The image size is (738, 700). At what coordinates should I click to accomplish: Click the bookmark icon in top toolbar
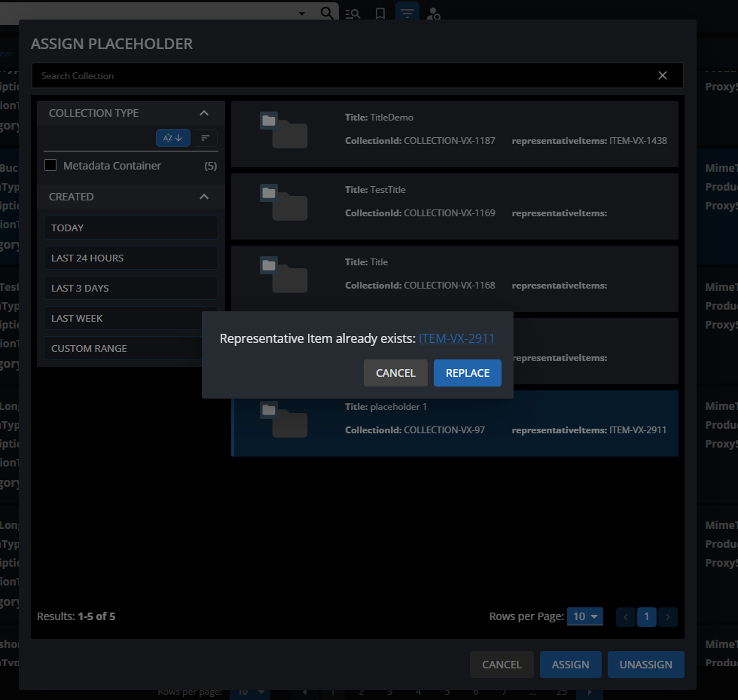380,14
